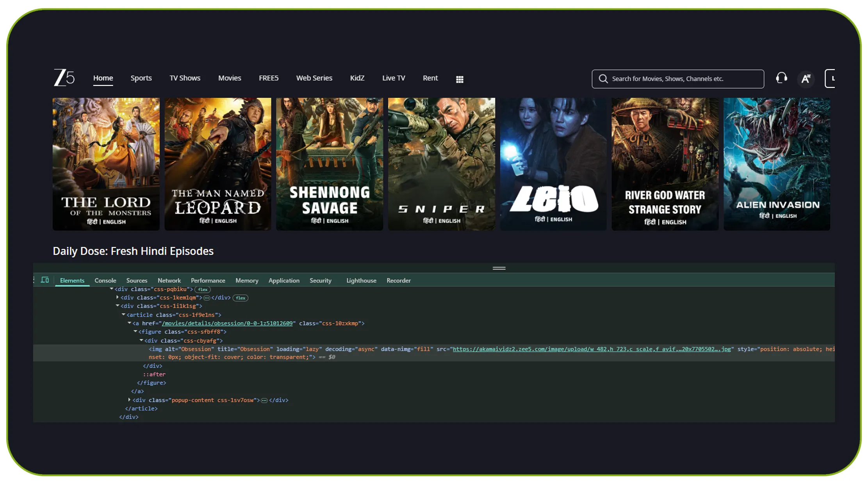This screenshot has width=868, height=484.
Task: Select the img alt="Obsession" element row
Action: (434, 353)
